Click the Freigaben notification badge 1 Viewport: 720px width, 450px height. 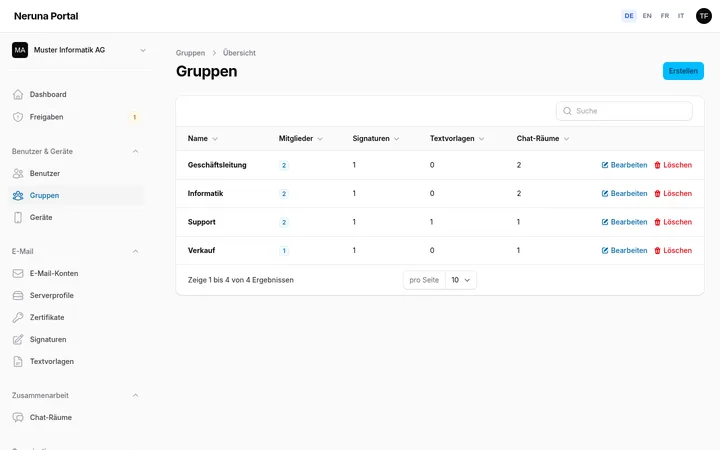tap(135, 118)
